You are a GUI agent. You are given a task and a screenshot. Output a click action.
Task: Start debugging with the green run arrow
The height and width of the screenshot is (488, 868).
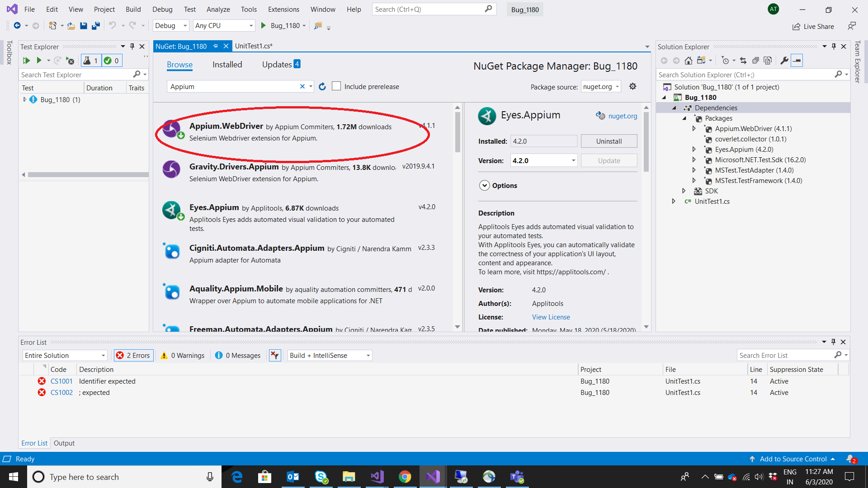click(263, 26)
